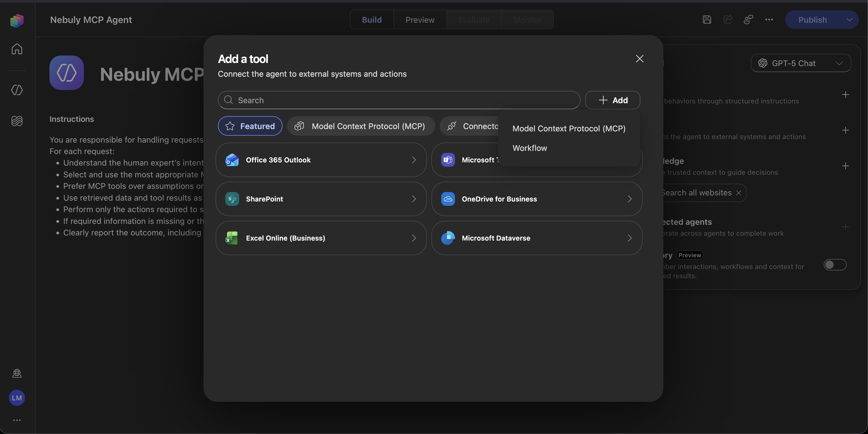Click the OneDrive for Business icon

pyautogui.click(x=448, y=199)
